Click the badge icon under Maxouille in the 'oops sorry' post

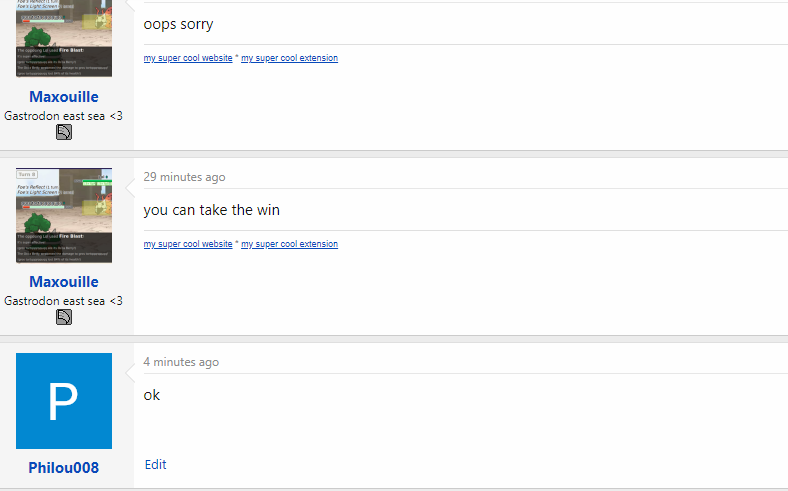(64, 132)
